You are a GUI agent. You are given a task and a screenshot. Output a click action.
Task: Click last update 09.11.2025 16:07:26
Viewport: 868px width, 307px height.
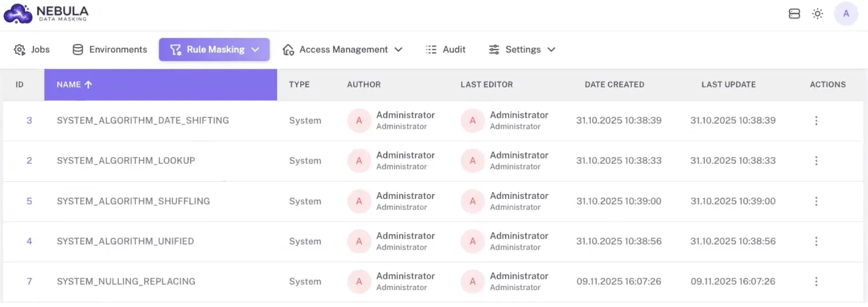coord(733,282)
